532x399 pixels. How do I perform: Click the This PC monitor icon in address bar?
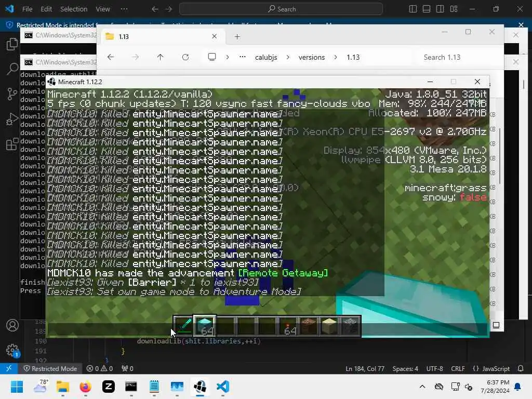(212, 57)
